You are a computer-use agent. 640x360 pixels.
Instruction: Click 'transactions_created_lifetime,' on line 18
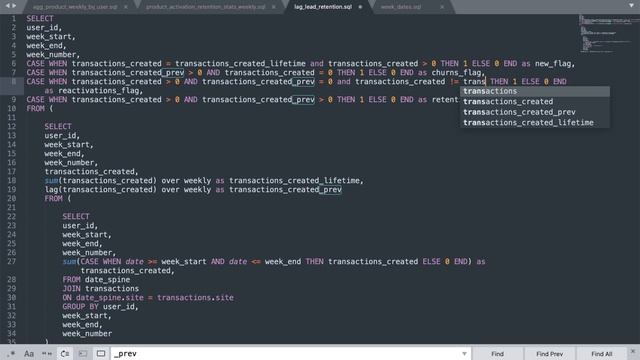[x=296, y=180]
